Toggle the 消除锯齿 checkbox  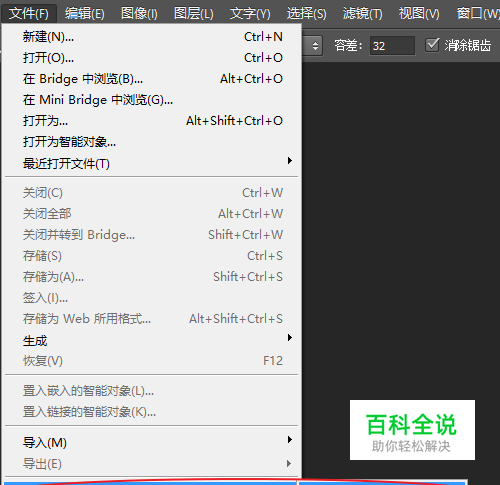(432, 45)
